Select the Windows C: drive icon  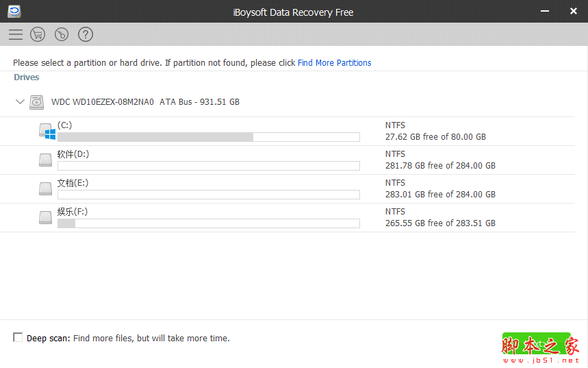point(47,132)
